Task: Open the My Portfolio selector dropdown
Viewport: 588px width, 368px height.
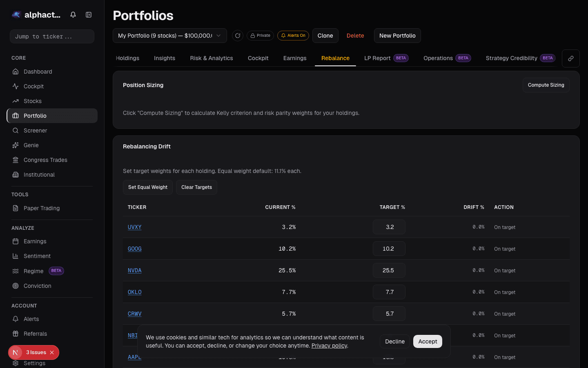Action: point(170,36)
